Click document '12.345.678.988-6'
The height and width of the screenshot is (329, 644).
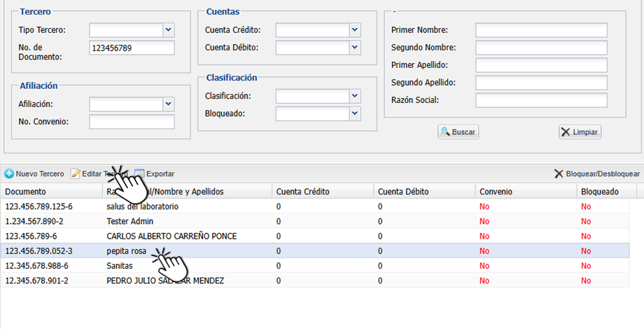(x=36, y=266)
